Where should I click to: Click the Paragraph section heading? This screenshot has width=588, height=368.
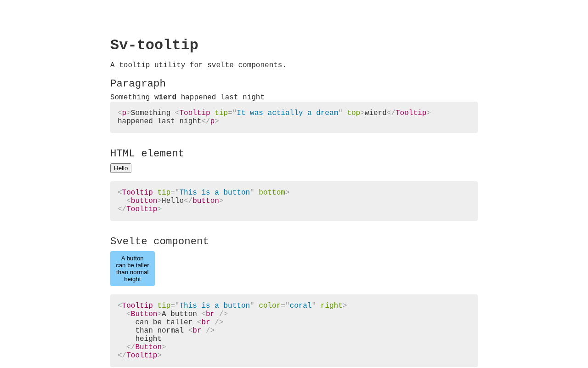(x=138, y=84)
